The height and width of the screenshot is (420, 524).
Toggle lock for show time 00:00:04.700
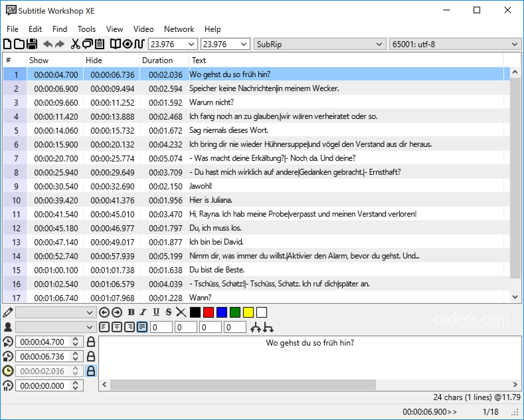point(91,342)
